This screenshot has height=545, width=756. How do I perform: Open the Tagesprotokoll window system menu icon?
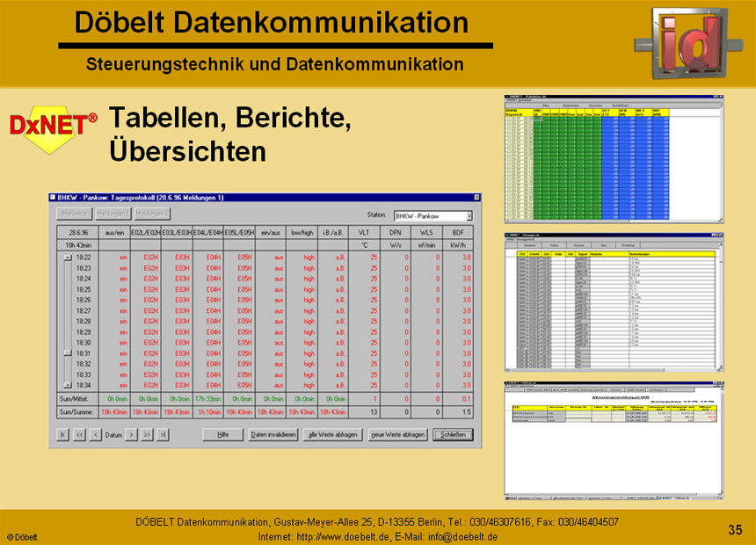coord(53,197)
